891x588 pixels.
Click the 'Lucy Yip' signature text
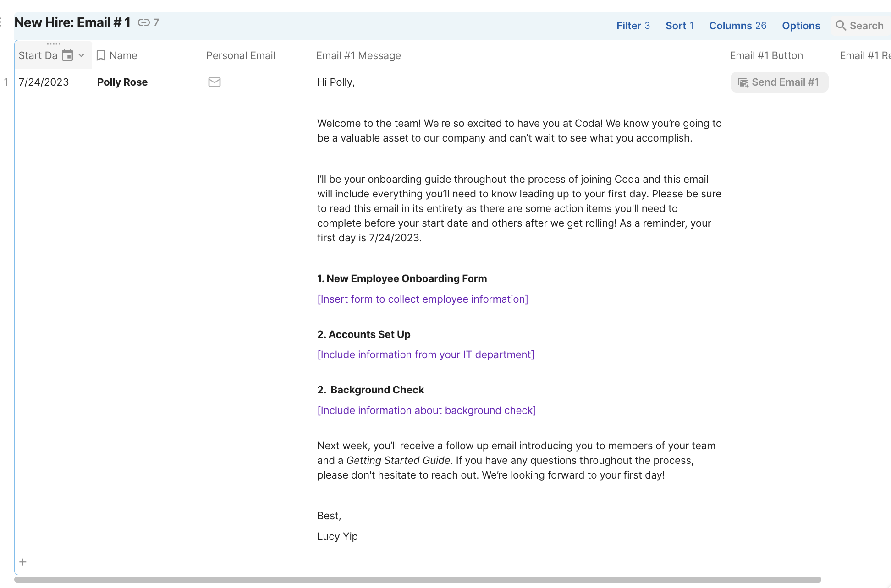[x=337, y=536]
